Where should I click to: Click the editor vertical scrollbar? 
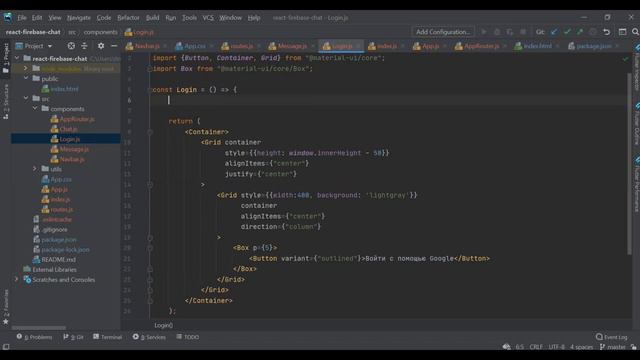coord(629,163)
